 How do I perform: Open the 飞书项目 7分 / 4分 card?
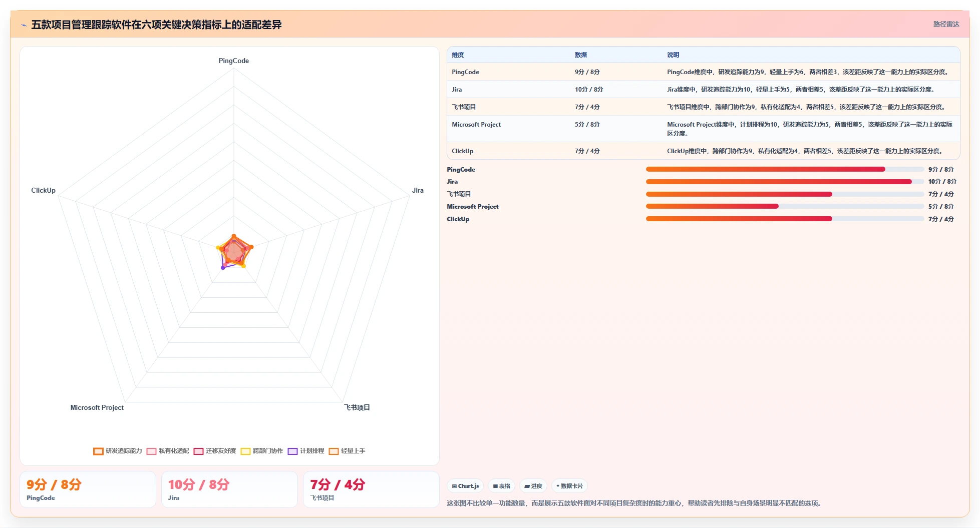pos(371,489)
